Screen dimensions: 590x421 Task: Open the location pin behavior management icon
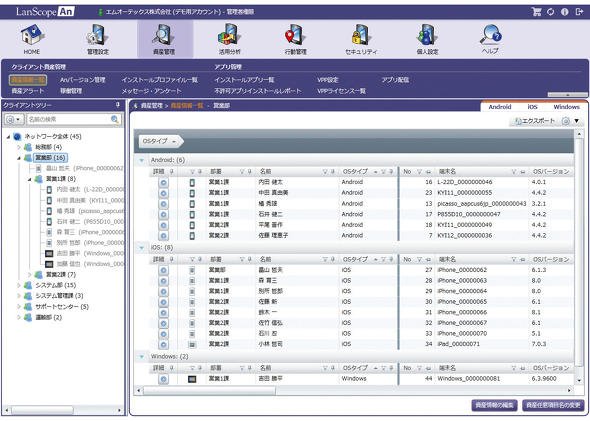pyautogui.click(x=295, y=35)
